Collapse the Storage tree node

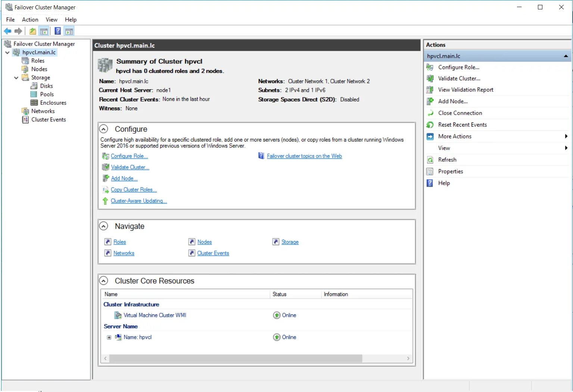click(16, 78)
